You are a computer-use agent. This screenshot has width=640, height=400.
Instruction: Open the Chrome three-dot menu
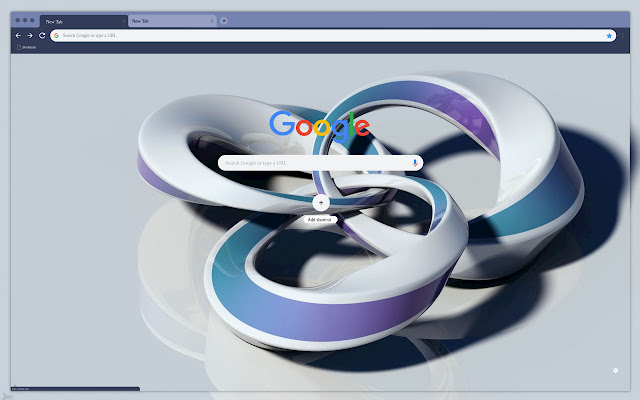pyautogui.click(x=622, y=36)
